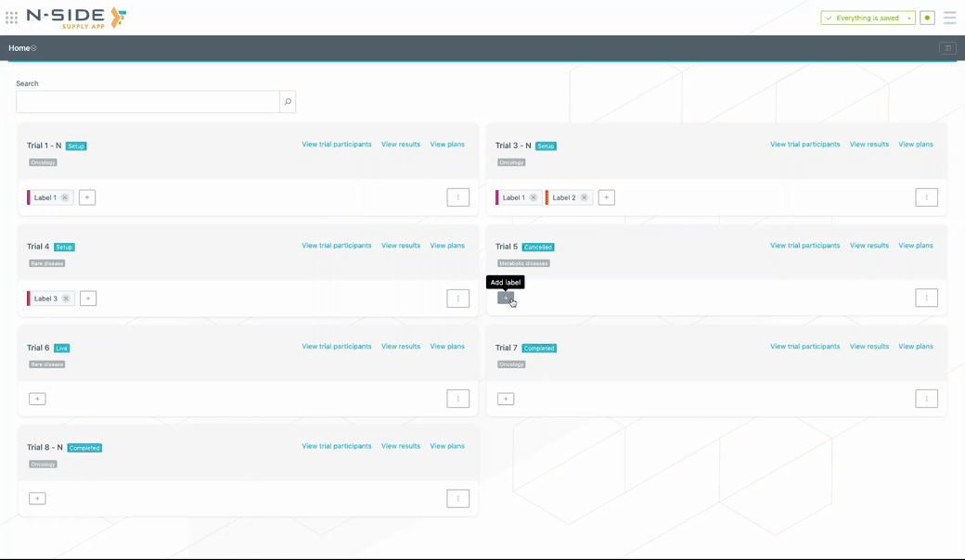Viewport: 965px width, 560px height.
Task: Click into the Search input field
Action: (148, 102)
